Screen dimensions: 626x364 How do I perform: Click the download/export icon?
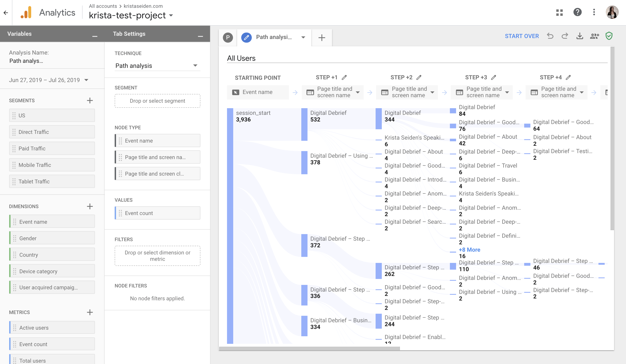click(580, 36)
